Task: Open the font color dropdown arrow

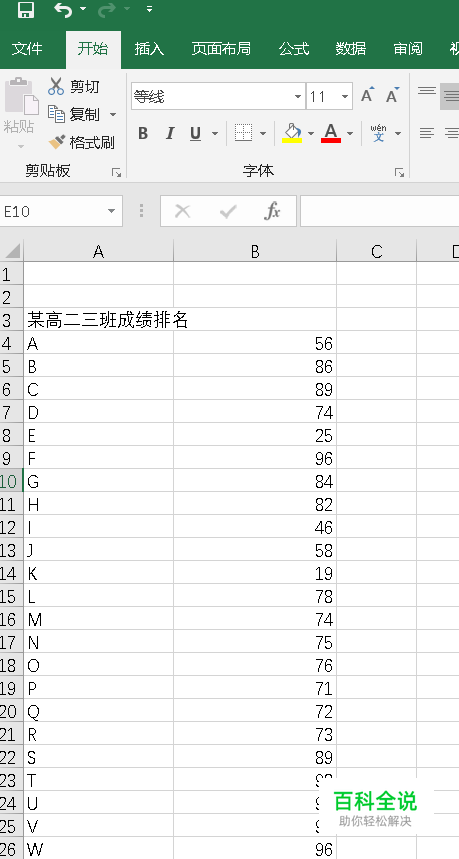Action: coord(350,133)
